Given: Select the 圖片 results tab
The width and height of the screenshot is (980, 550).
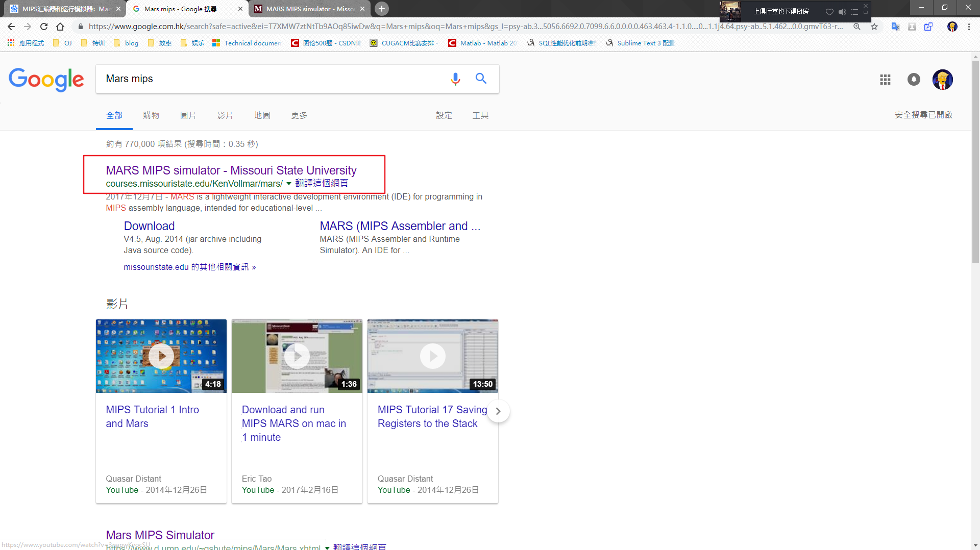Looking at the screenshot, I should click(188, 115).
